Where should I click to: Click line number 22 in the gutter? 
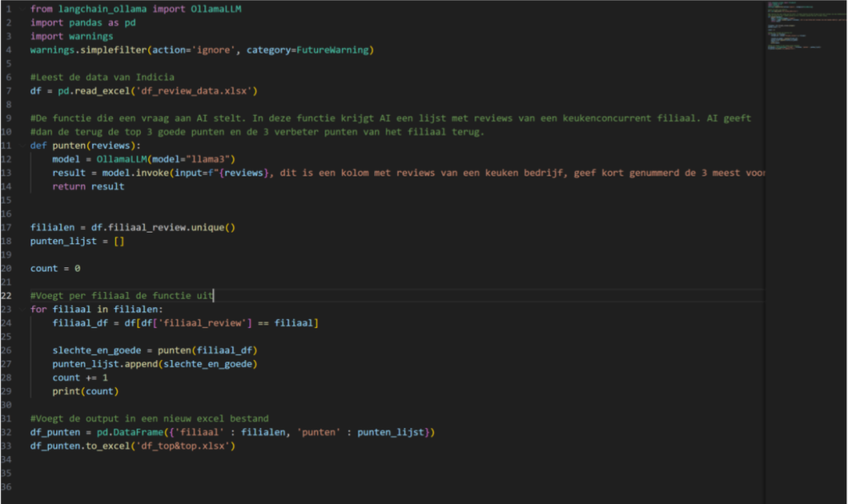pos(7,295)
